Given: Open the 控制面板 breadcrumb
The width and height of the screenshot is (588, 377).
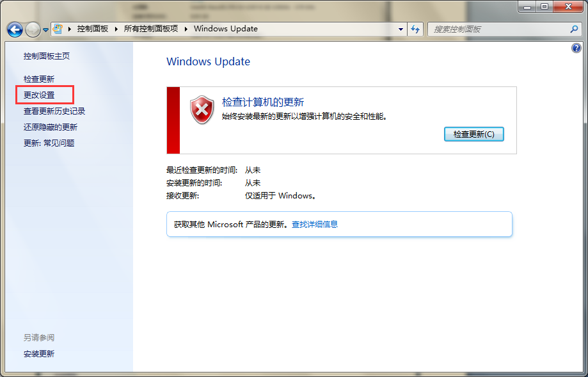Looking at the screenshot, I should [93, 29].
